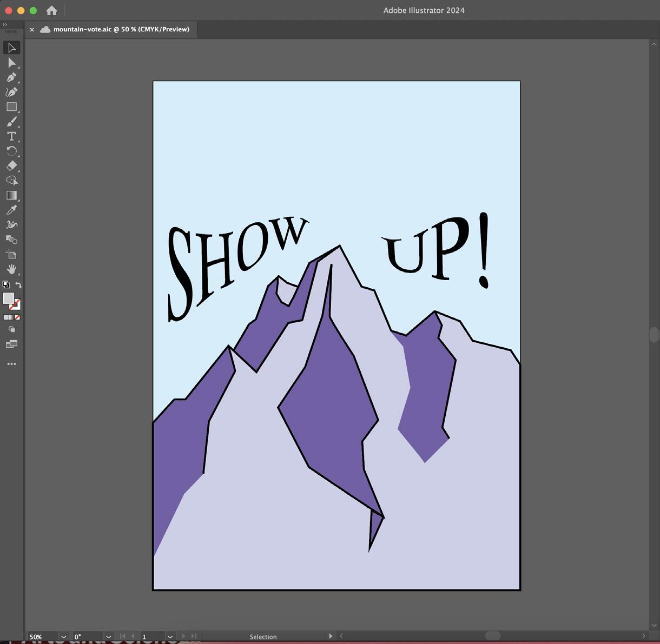This screenshot has width=660, height=644.
Task: Reset to default fill and stroke
Action: [x=6, y=284]
